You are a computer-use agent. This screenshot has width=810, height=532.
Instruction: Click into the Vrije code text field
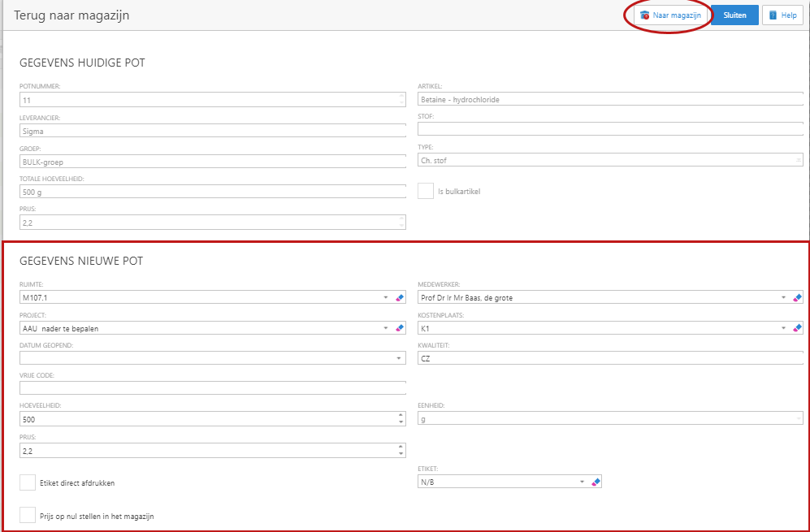point(212,388)
